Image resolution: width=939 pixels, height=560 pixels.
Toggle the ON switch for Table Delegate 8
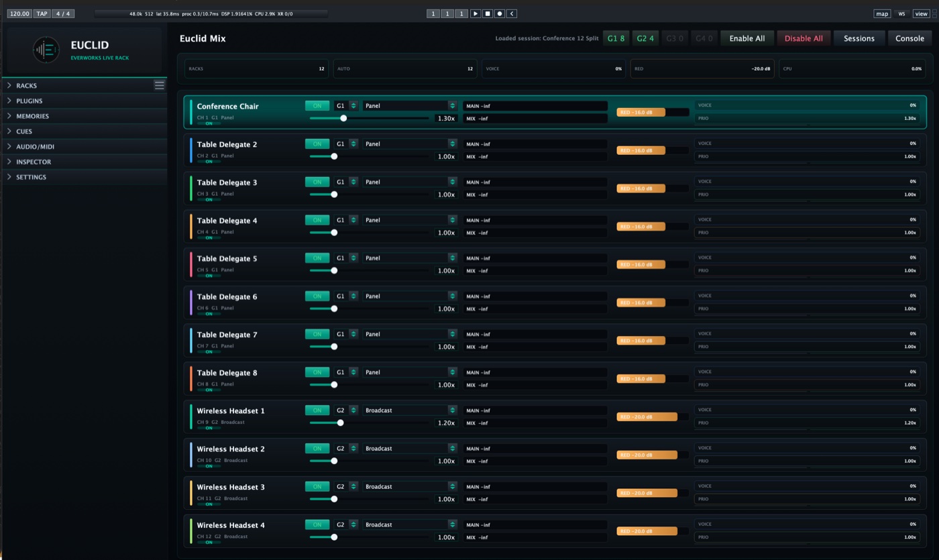(317, 372)
